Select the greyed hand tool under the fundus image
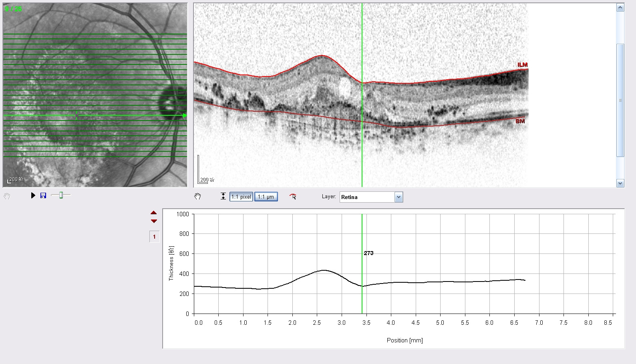 [7, 196]
